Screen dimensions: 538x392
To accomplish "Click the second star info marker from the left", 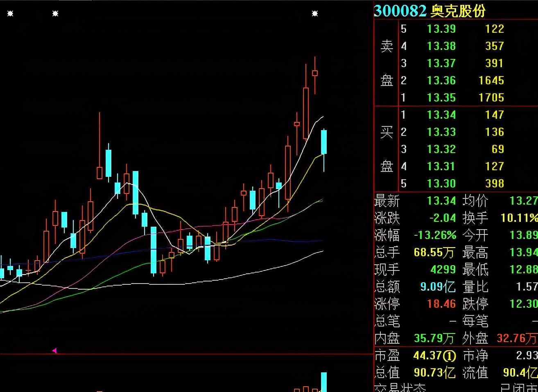I will [55, 14].
